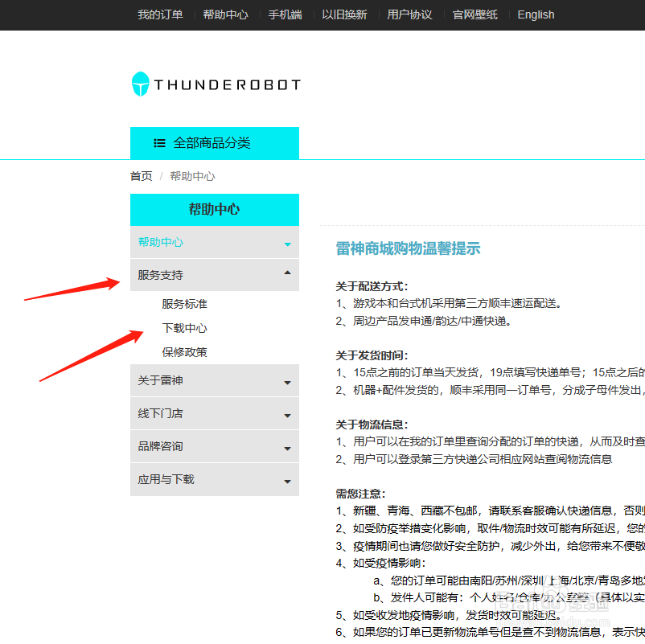Click the down arrow on 线下门店 row

point(288,416)
